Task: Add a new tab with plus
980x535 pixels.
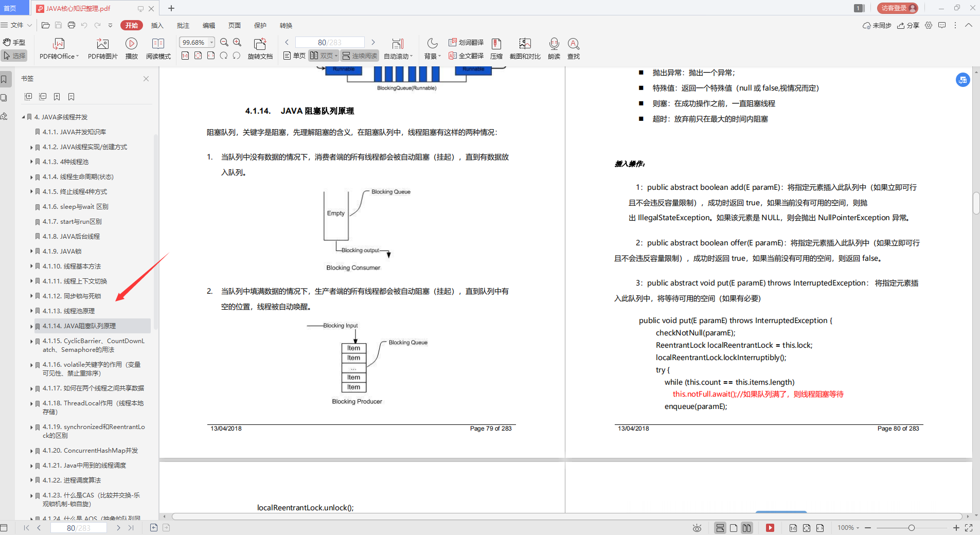Action: [x=171, y=8]
